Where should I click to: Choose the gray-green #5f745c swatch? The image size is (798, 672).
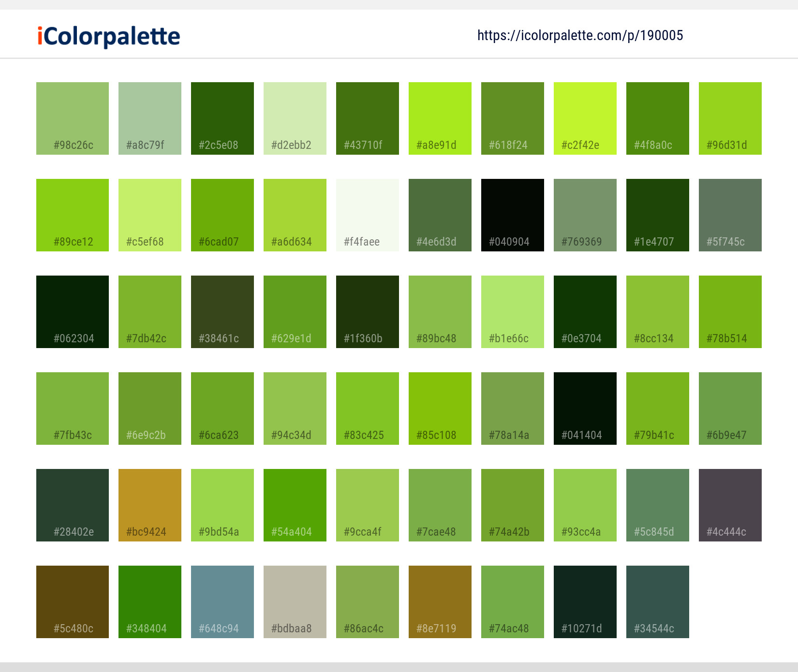coord(730,215)
